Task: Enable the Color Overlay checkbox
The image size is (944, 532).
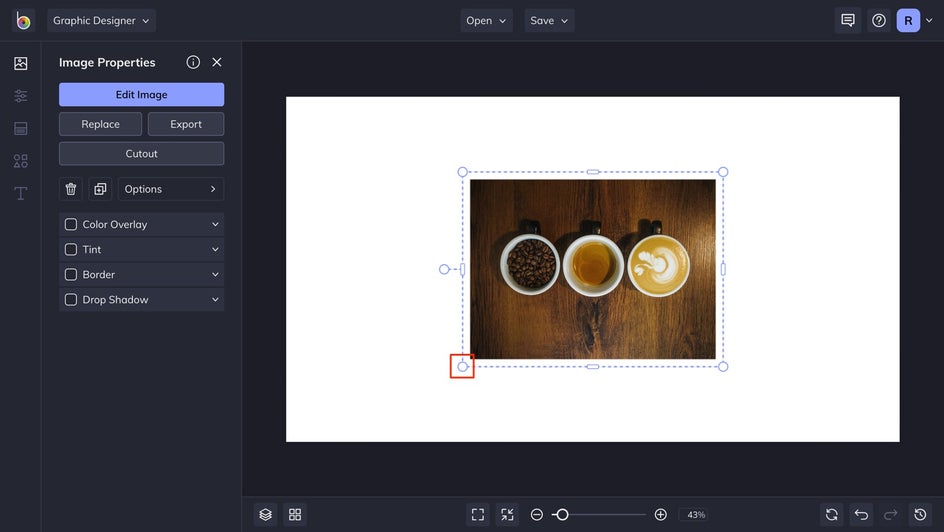Action: [x=71, y=225]
